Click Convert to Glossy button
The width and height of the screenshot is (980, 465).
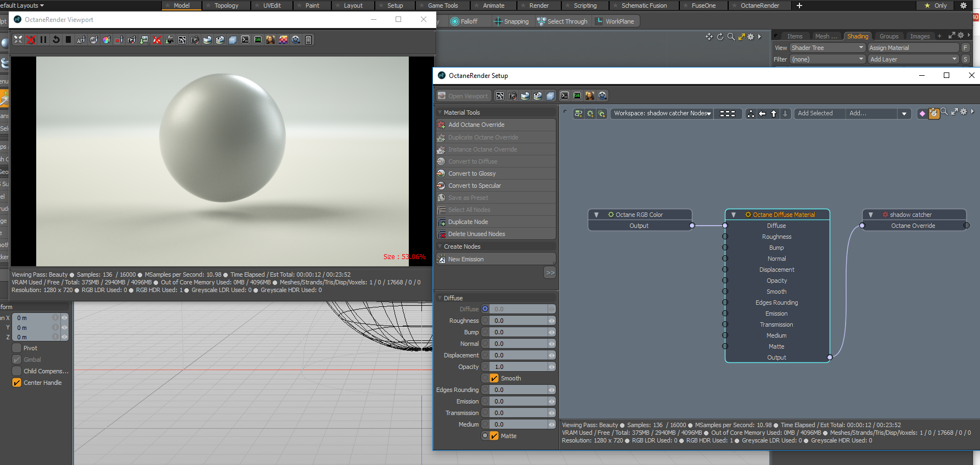click(471, 173)
